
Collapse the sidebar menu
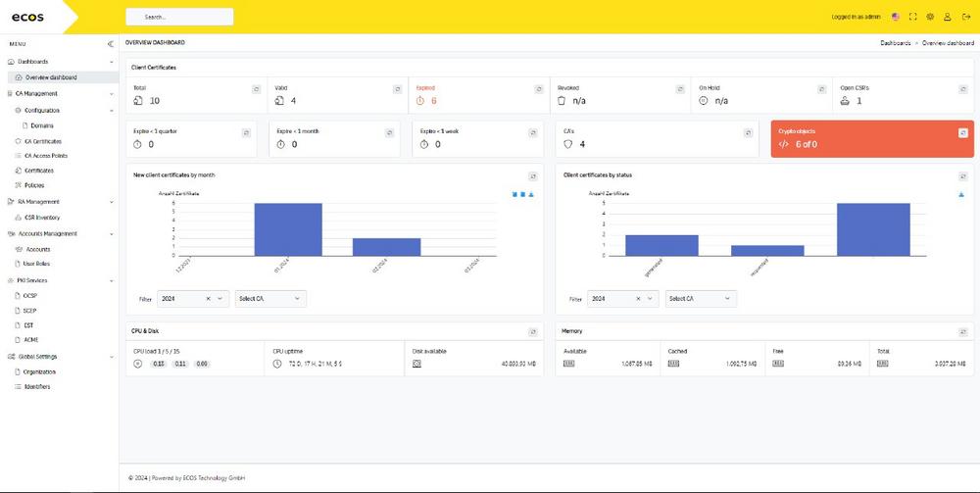[x=110, y=44]
